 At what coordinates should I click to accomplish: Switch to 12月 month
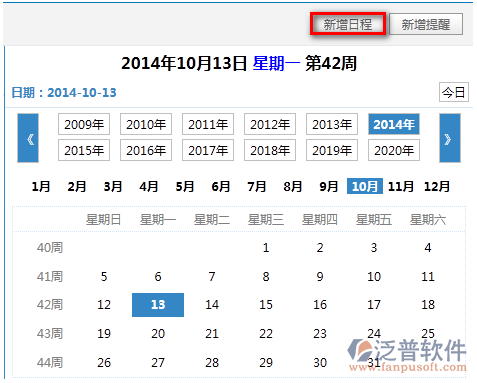tap(437, 186)
